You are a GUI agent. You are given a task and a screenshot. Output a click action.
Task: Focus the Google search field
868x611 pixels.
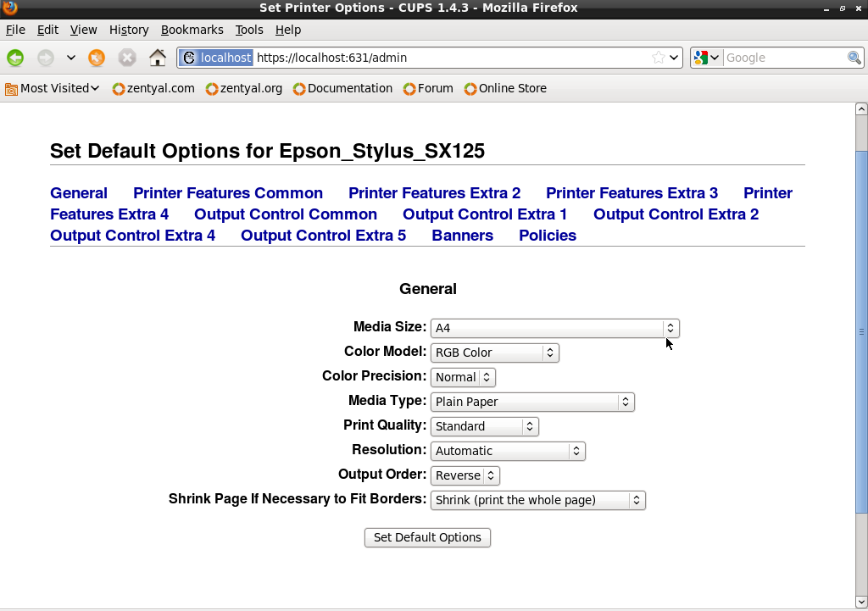pos(785,58)
